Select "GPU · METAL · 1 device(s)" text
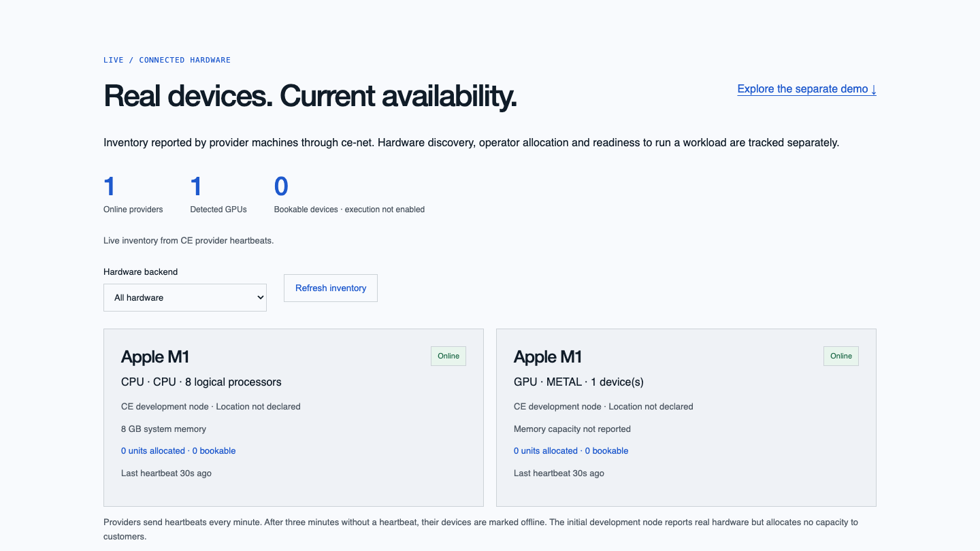Screen dimensions: 980x551 click(578, 382)
